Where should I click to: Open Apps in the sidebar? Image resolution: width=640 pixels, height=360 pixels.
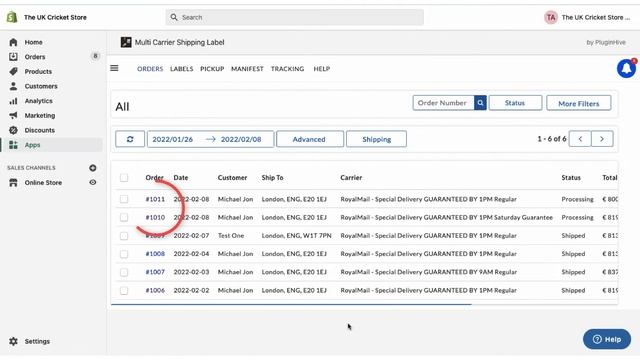tap(32, 145)
